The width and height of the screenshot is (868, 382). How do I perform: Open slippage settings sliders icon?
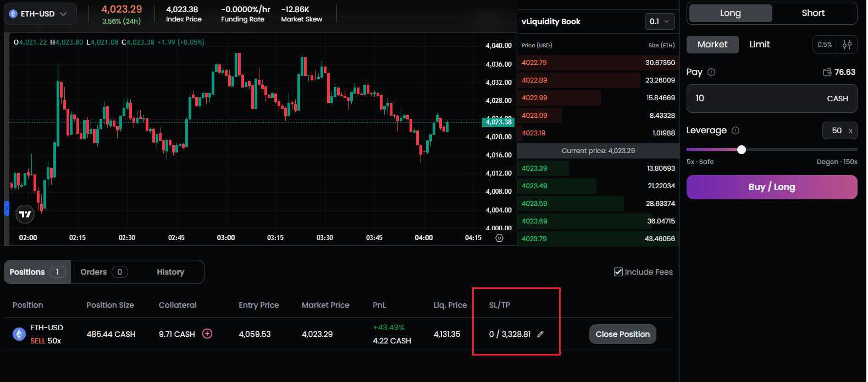[847, 45]
